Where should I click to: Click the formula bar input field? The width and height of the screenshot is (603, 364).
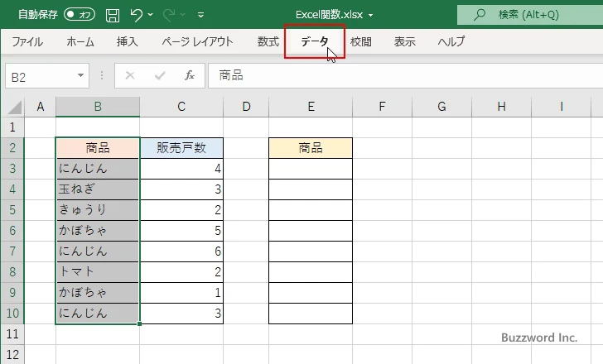398,75
